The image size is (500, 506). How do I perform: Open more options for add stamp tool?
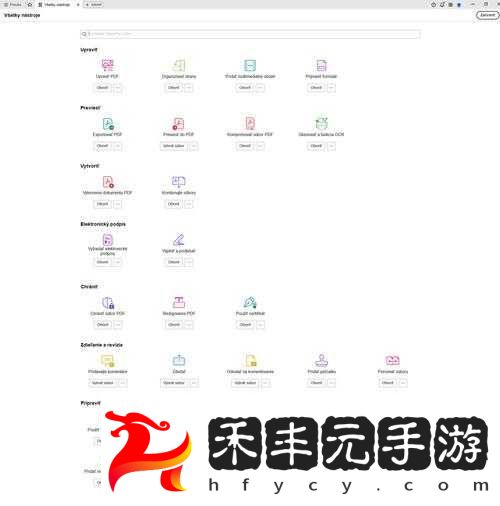(331, 383)
